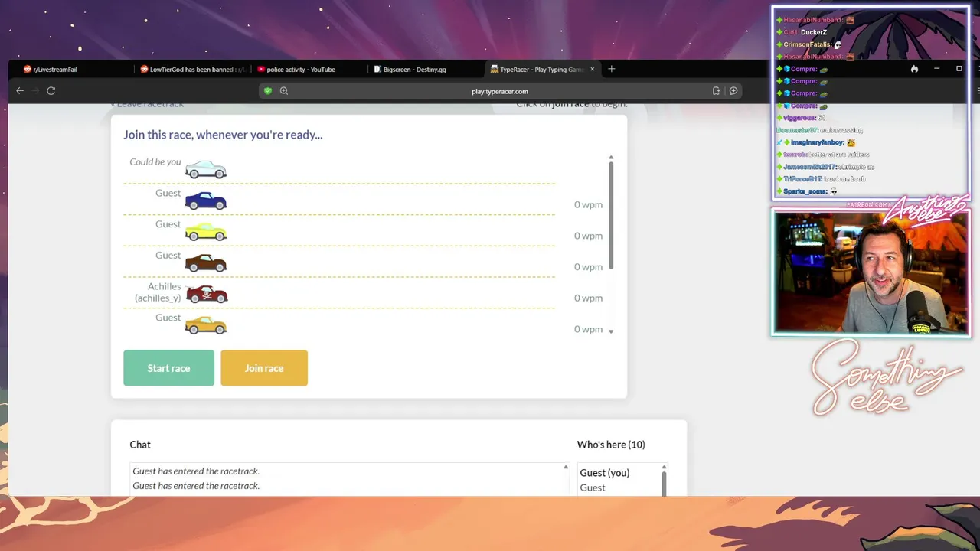Click the flame icon in browser title bar
Viewport: 980px width, 551px height.
914,69
